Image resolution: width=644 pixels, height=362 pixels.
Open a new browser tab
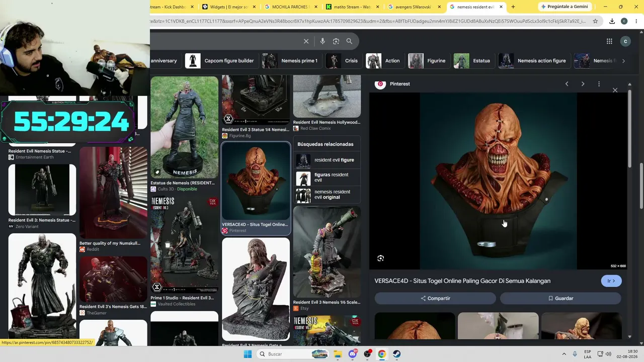point(513,7)
